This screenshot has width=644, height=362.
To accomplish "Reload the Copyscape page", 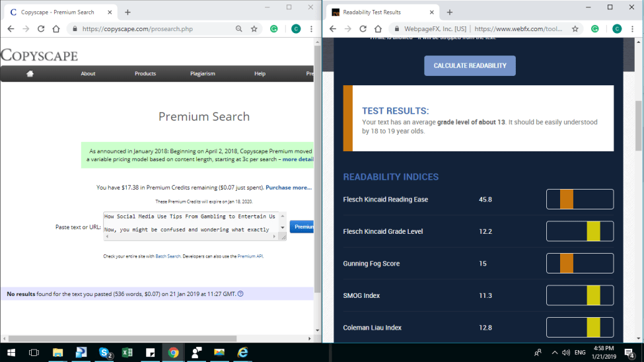I will click(41, 29).
